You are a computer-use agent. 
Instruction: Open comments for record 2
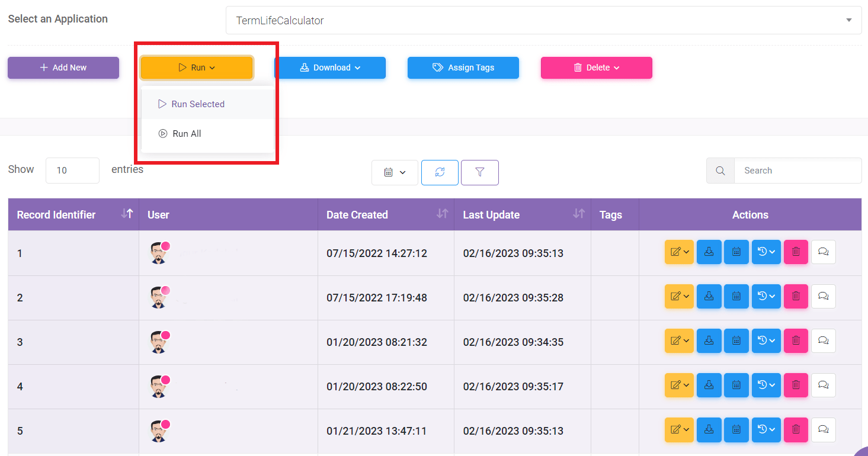point(823,296)
